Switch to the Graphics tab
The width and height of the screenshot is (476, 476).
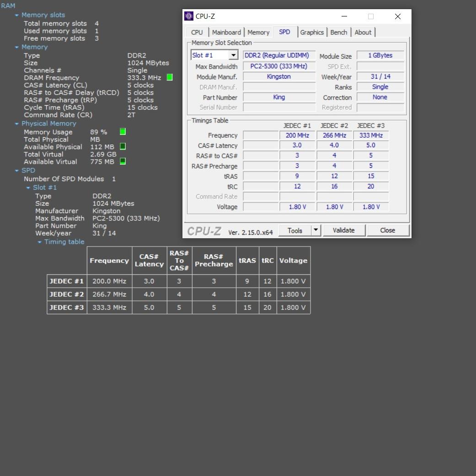pos(312,32)
